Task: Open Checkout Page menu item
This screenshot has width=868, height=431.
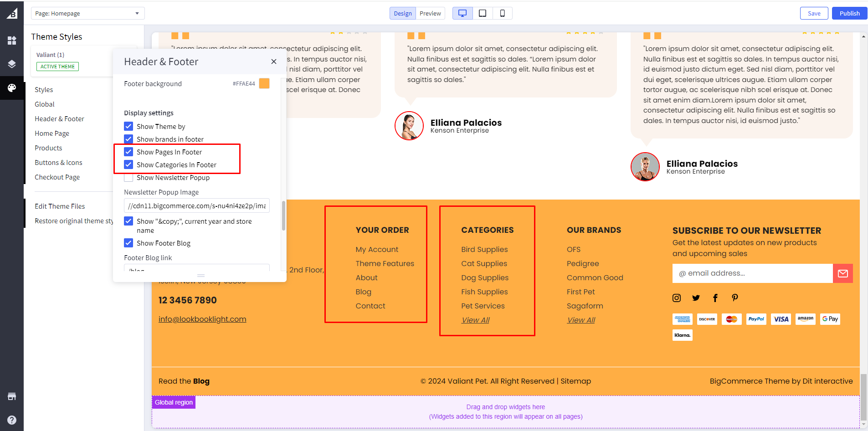Action: coord(57,177)
